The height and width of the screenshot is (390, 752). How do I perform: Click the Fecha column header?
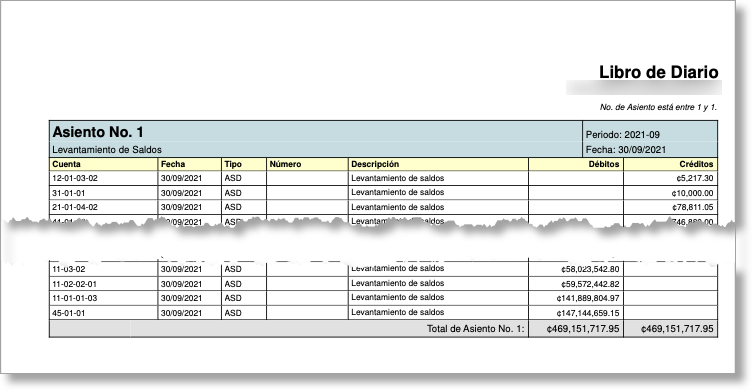[x=173, y=164]
